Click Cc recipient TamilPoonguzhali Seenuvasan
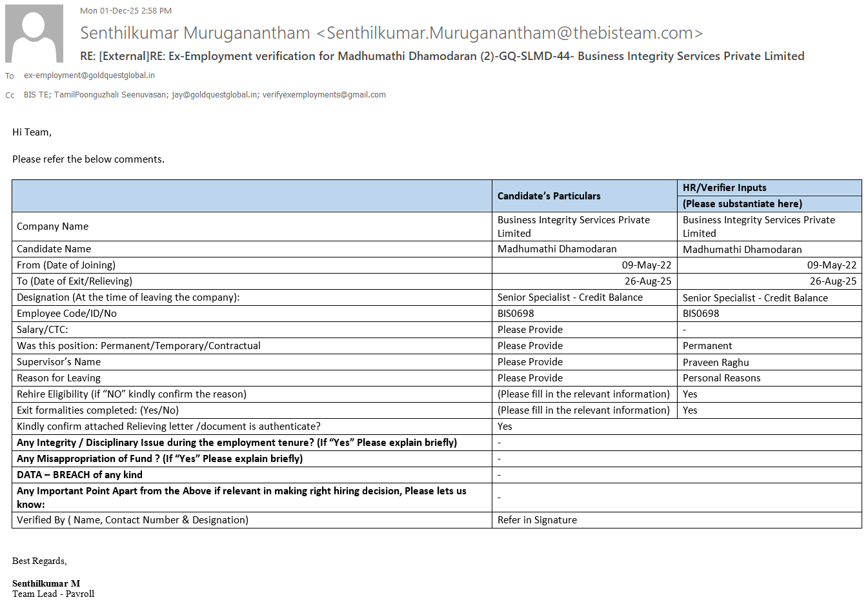 tap(110, 95)
